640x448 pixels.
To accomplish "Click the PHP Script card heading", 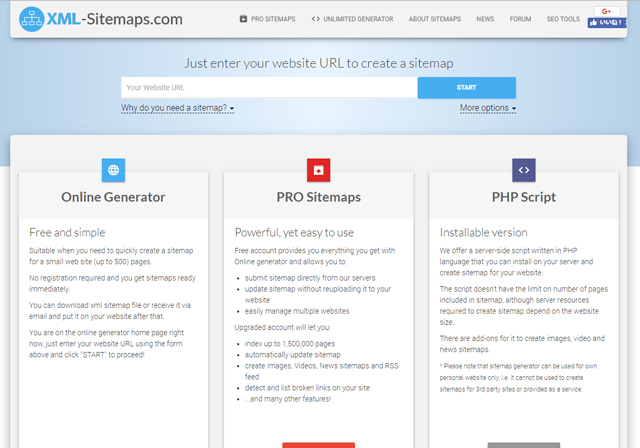I will point(524,197).
